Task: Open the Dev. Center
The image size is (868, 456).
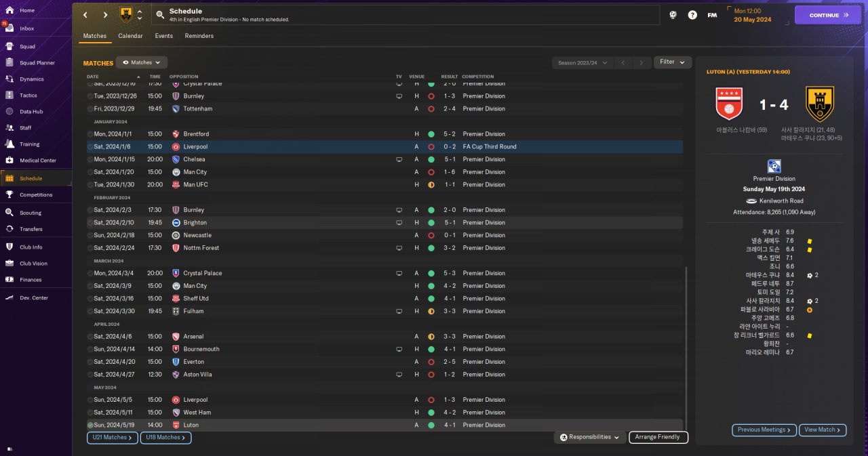Action: 34,298
